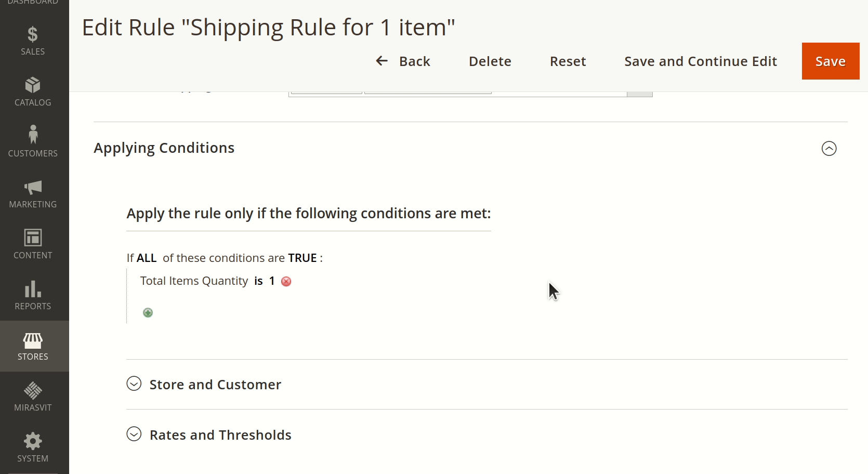Remove the Total Items Quantity condition

point(286,282)
